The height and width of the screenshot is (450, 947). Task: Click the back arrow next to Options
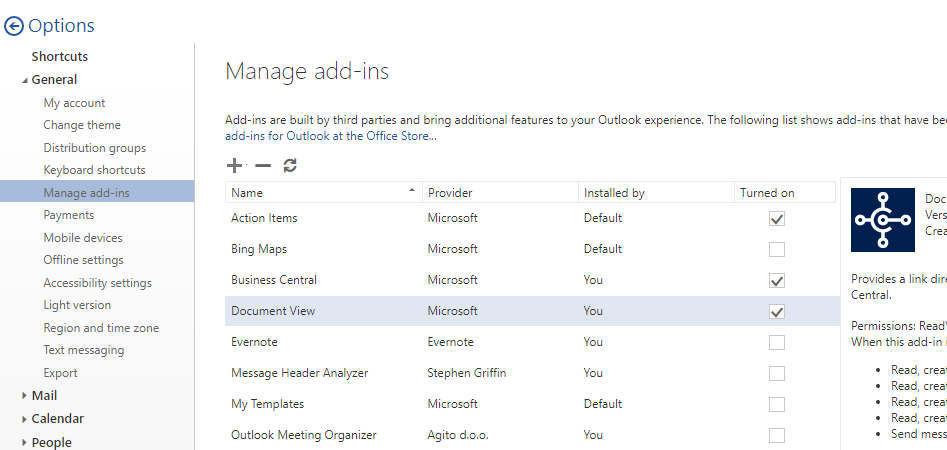tap(14, 27)
